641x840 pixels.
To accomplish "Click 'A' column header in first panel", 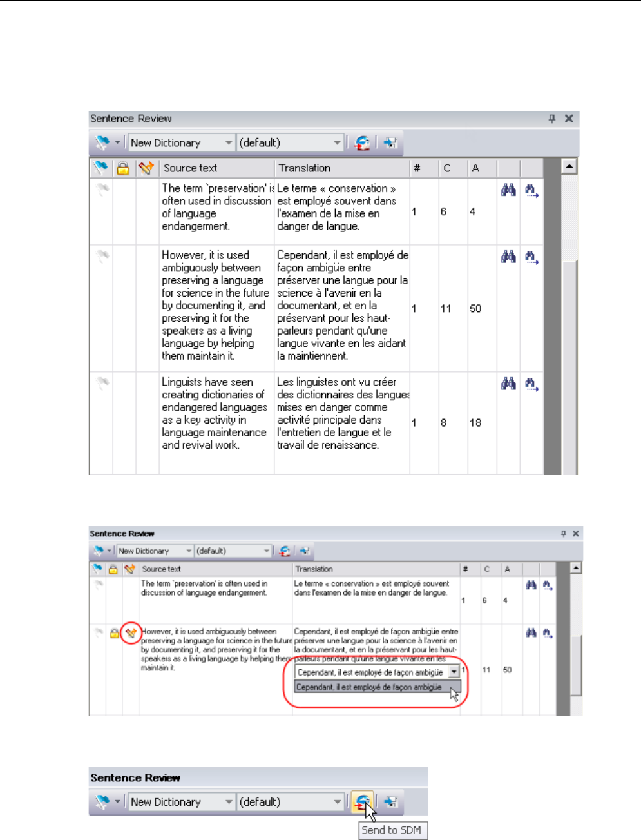I will [x=483, y=168].
